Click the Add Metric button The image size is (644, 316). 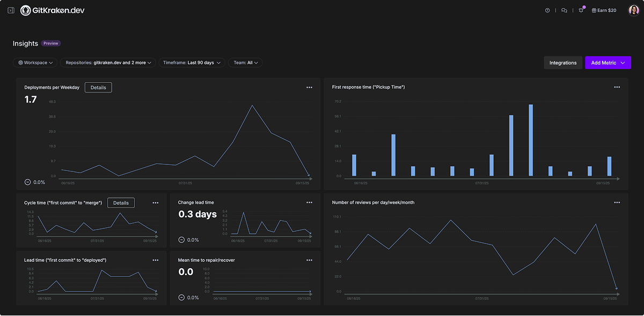pos(608,63)
